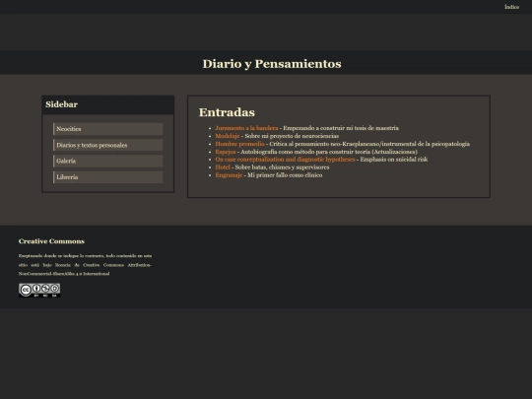Image resolution: width=532 pixels, height=399 pixels.
Task: Click text 'Crítica al pensamiento neo-Kraeplaneano'
Action: coord(325,144)
